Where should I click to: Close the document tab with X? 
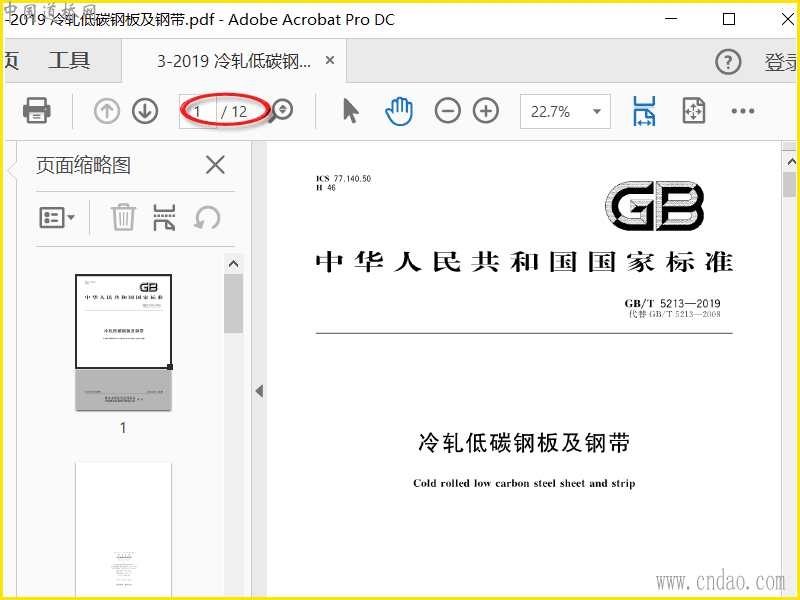click(x=330, y=60)
